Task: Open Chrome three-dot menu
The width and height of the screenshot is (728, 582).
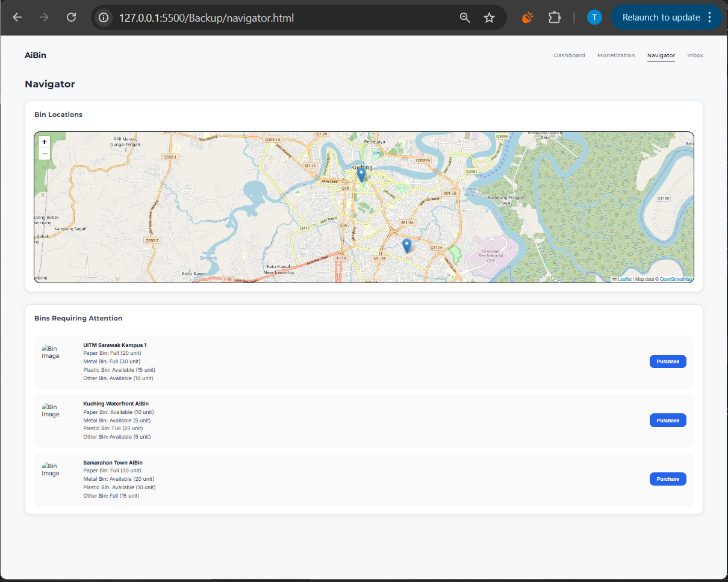Action: pos(711,17)
